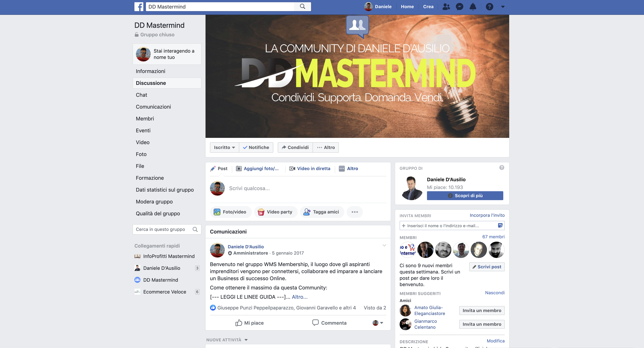Focus the DD Mastermind search field
The height and width of the screenshot is (348, 644).
(220, 7)
